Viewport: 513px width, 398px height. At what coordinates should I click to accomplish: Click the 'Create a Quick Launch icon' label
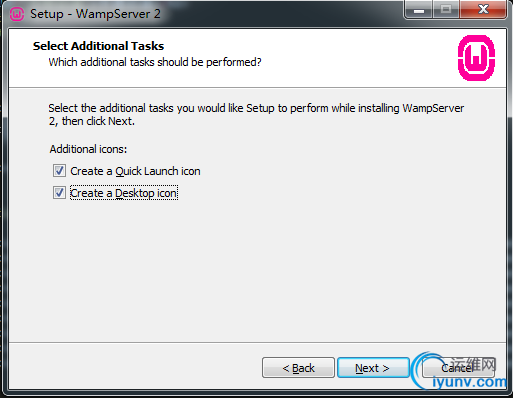(x=135, y=171)
